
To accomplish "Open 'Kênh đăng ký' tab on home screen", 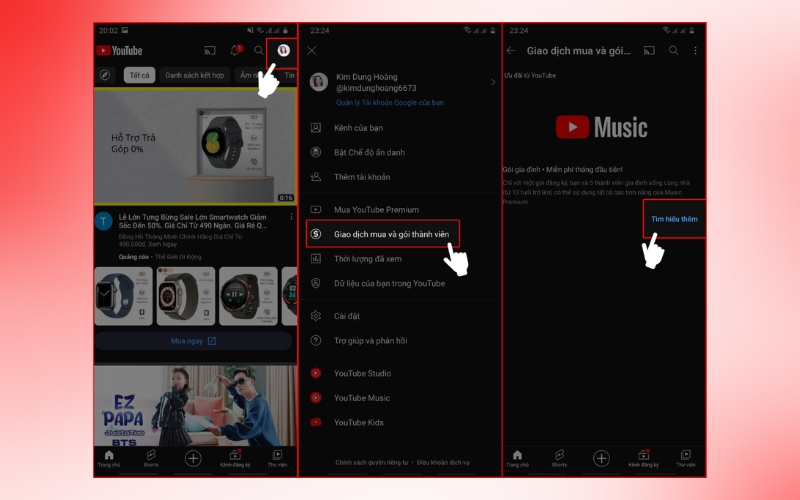I will point(235,459).
